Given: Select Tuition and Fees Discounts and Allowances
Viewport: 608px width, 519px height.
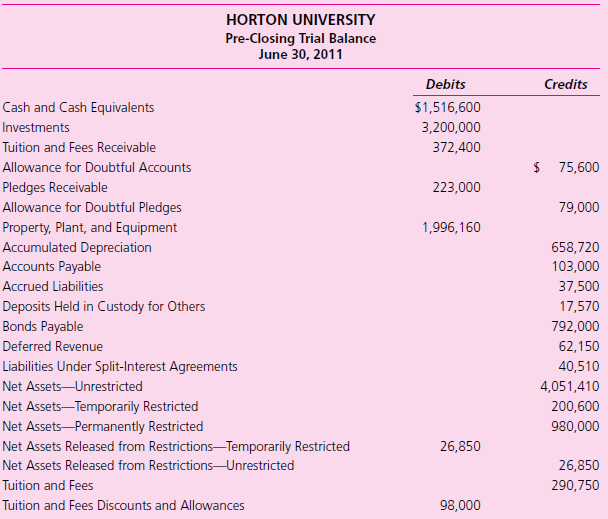Looking at the screenshot, I should coord(124,506).
